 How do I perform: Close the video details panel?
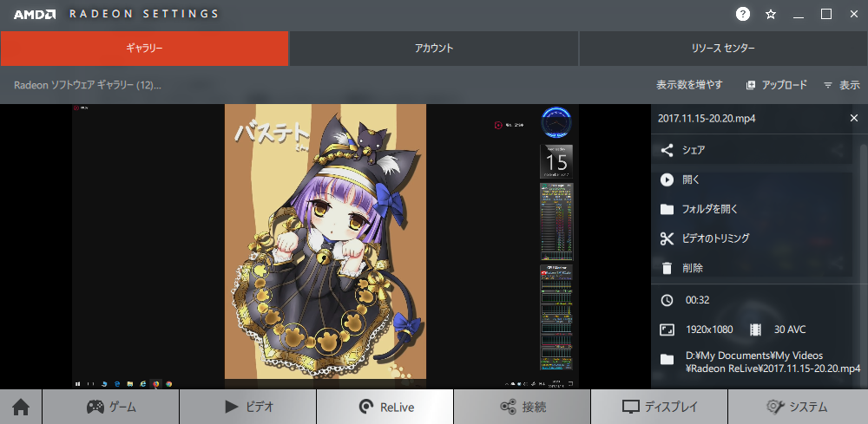(x=853, y=118)
